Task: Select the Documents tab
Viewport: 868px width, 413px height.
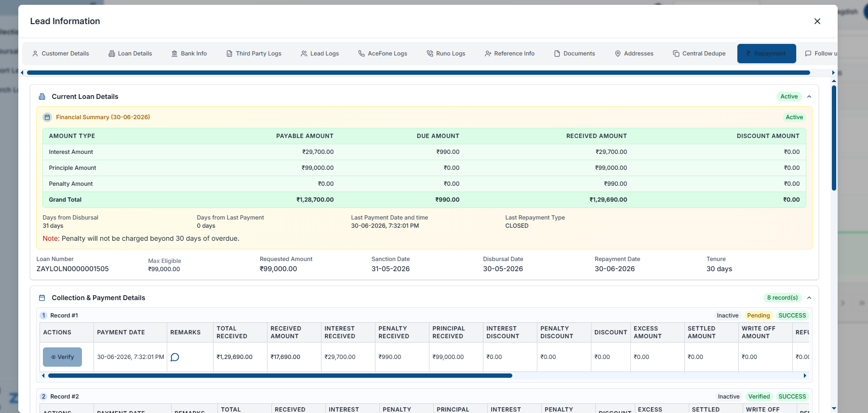Action: pos(574,54)
